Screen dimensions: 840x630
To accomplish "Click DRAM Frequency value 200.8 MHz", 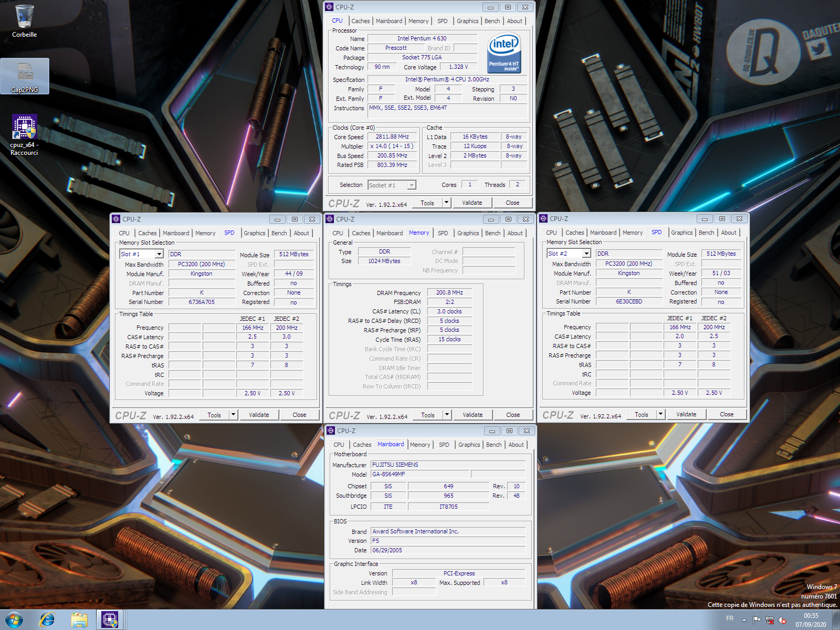I will click(449, 292).
